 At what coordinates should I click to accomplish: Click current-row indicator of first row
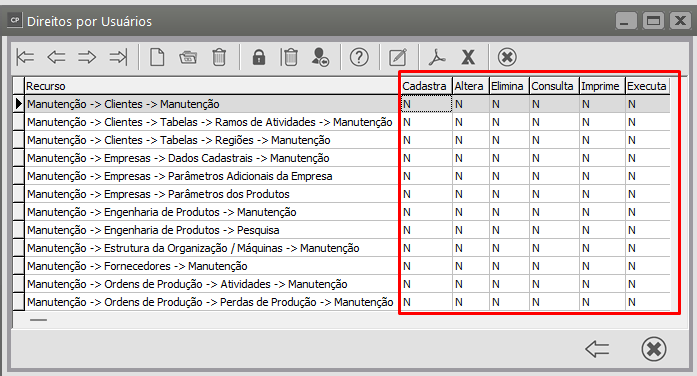click(19, 104)
